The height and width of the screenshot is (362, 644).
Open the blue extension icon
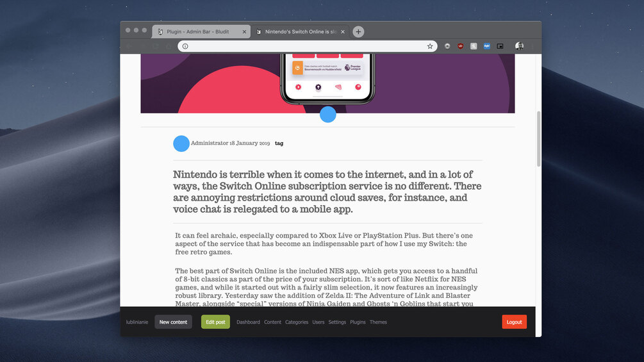coord(487,46)
